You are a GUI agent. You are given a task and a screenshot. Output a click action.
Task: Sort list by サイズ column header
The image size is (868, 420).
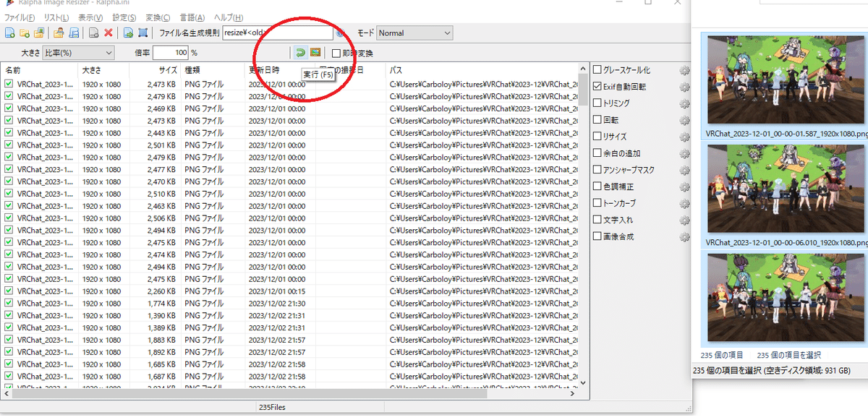pyautogui.click(x=155, y=71)
